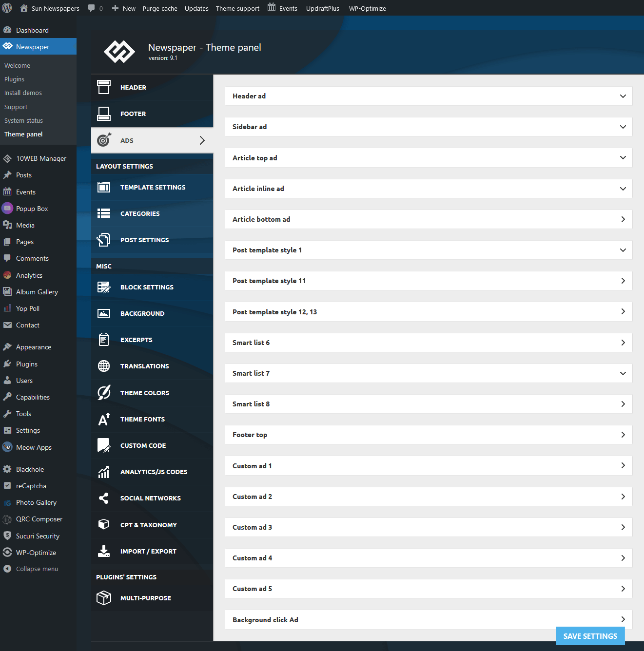Image resolution: width=644 pixels, height=651 pixels.
Task: Expand the Smart list 7 chevron
Action: coord(623,373)
